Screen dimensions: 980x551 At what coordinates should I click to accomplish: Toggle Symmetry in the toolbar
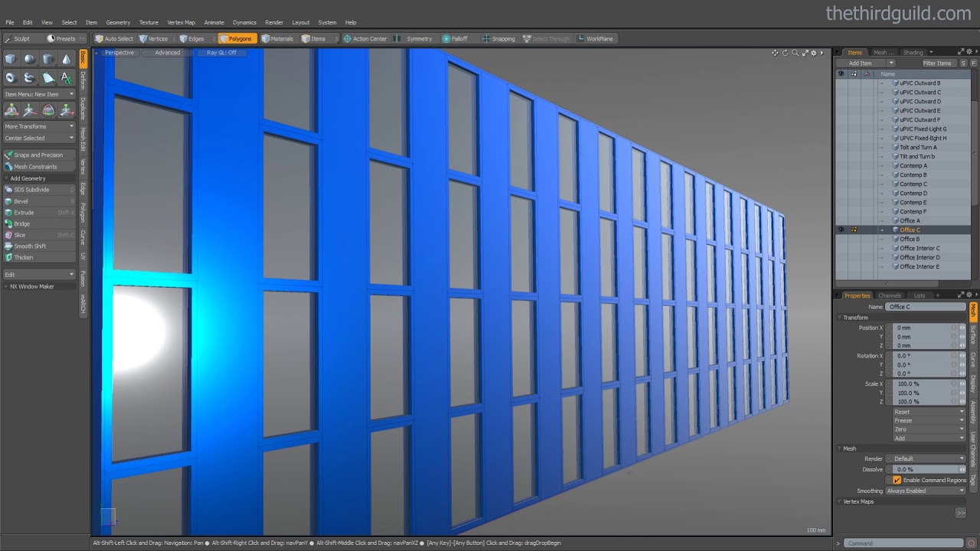[x=414, y=38]
